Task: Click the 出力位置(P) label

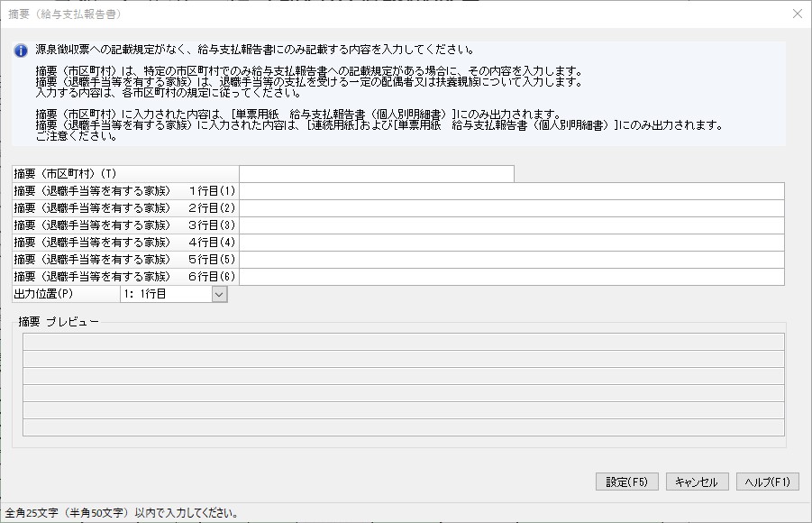Action: click(x=43, y=294)
